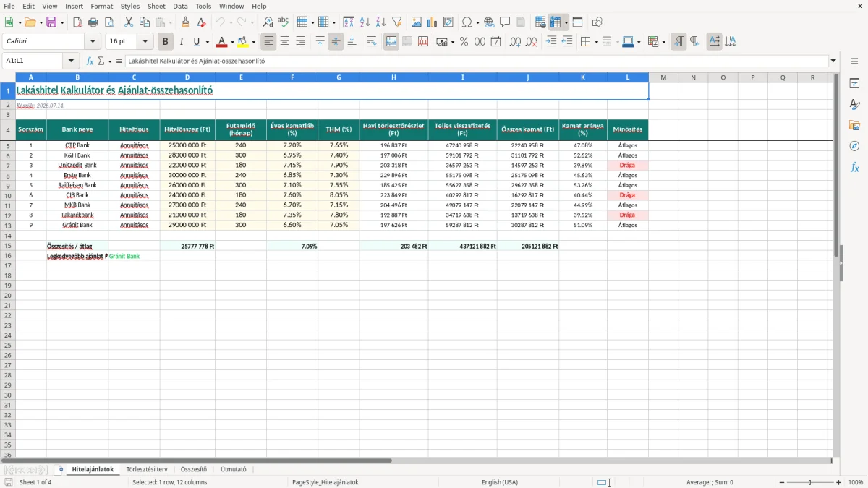Click the zoom slider handle

[810, 482]
